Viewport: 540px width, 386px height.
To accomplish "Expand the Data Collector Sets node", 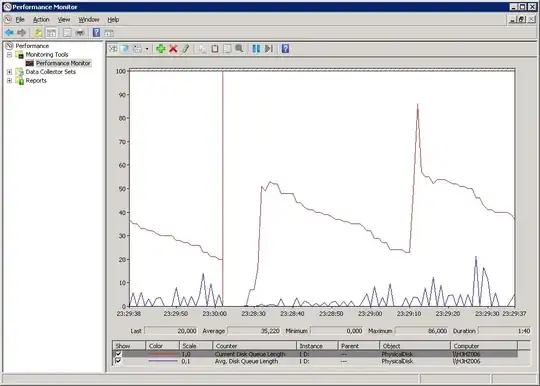I will tap(9, 72).
